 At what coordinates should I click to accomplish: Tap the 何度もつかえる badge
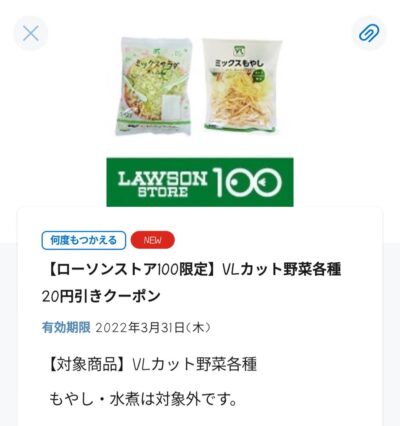pyautogui.click(x=84, y=240)
